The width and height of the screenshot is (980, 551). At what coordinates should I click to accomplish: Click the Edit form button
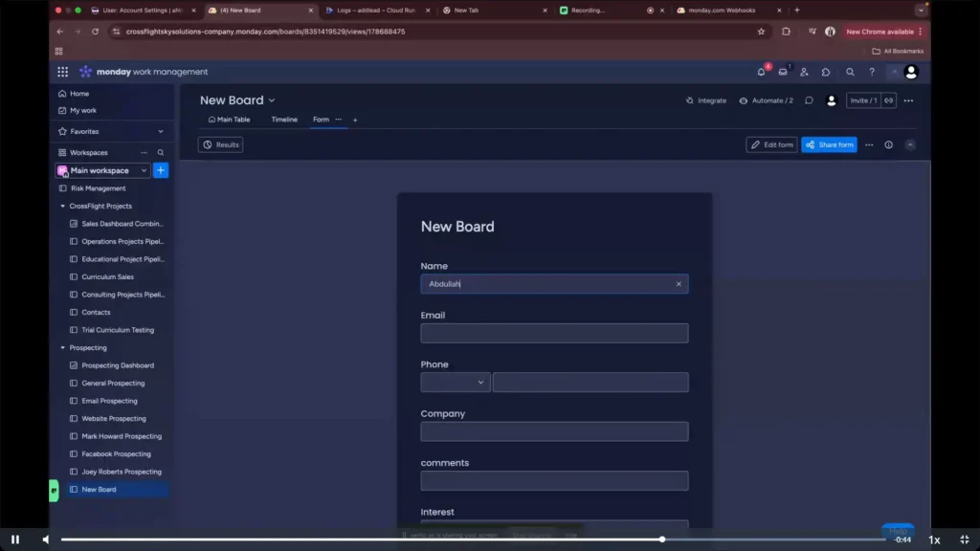pyautogui.click(x=771, y=144)
